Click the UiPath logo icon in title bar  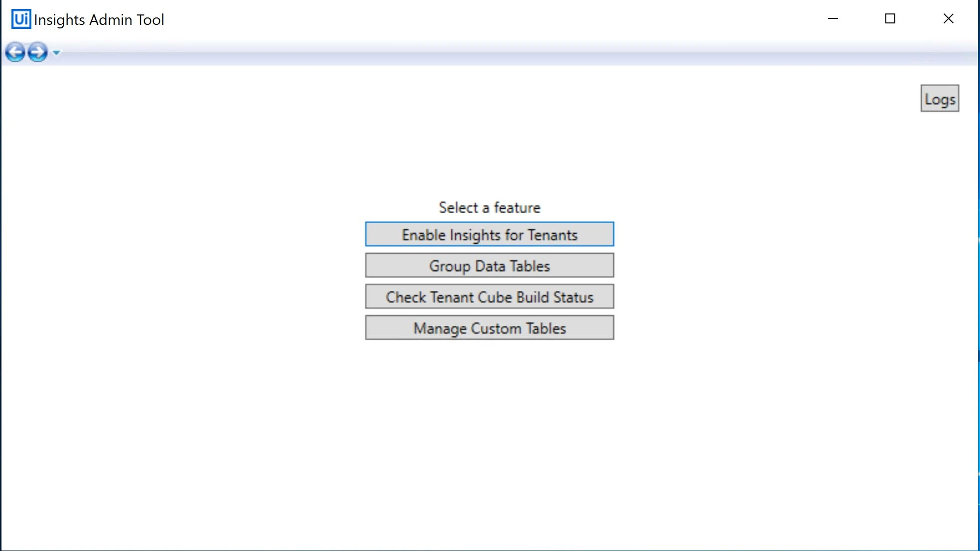click(21, 19)
